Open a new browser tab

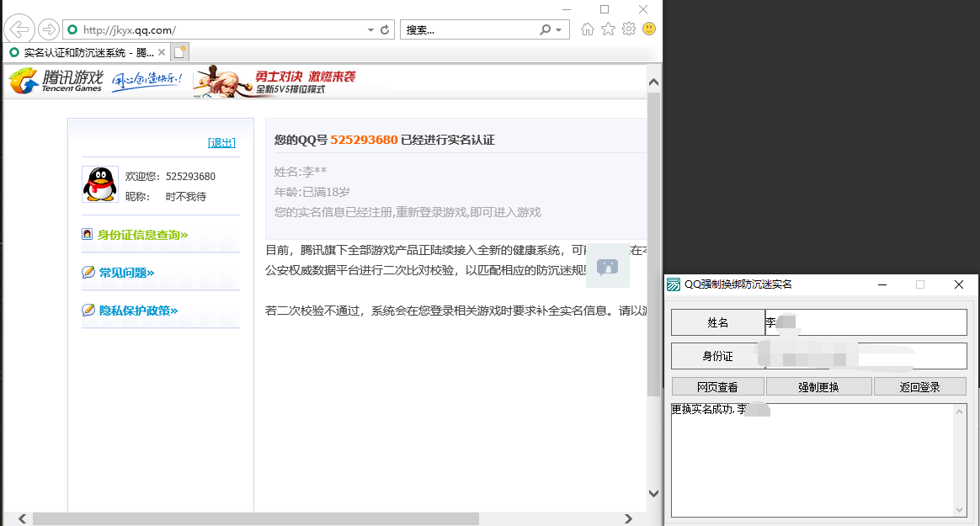point(180,52)
